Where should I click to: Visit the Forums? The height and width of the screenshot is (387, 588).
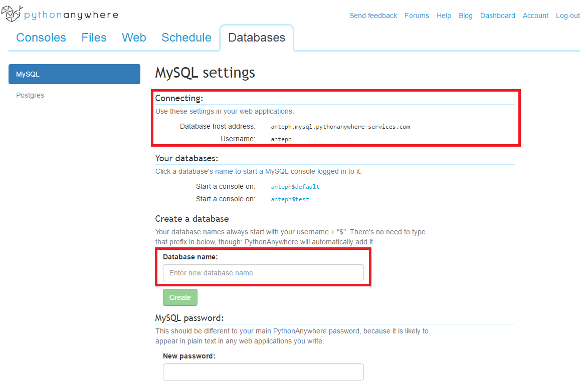417,16
